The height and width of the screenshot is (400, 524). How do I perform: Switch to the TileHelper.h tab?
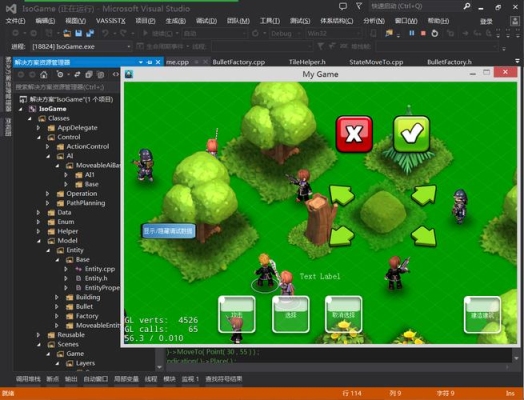coord(307,62)
